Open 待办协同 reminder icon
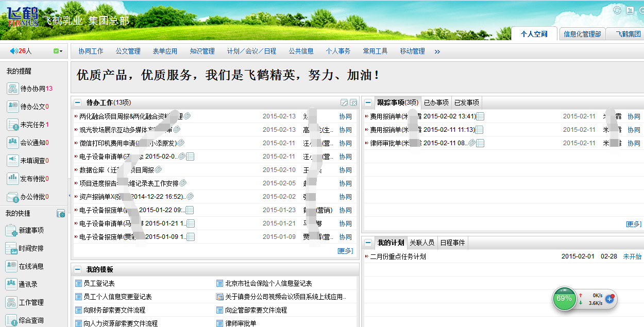 point(12,89)
